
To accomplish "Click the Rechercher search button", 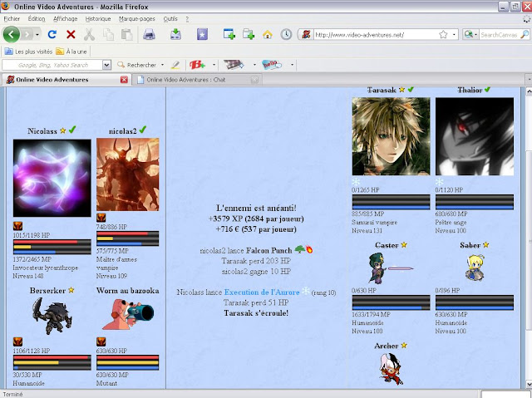I will pos(136,65).
